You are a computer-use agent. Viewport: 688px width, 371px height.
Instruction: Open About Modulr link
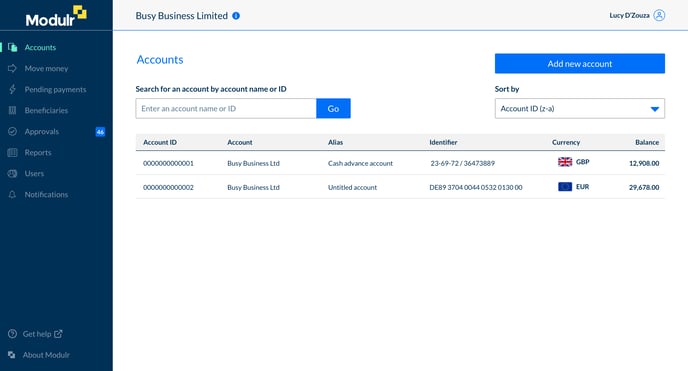tap(46, 355)
